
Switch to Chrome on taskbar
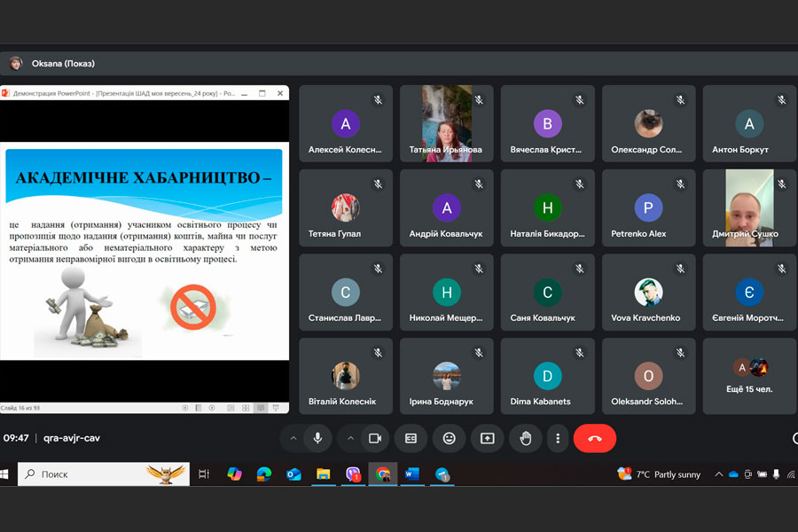click(383, 474)
